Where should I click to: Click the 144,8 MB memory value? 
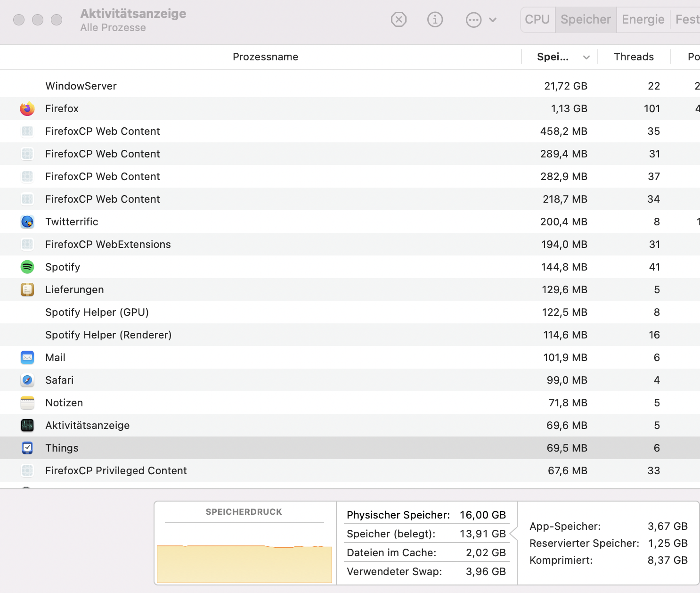(x=564, y=267)
